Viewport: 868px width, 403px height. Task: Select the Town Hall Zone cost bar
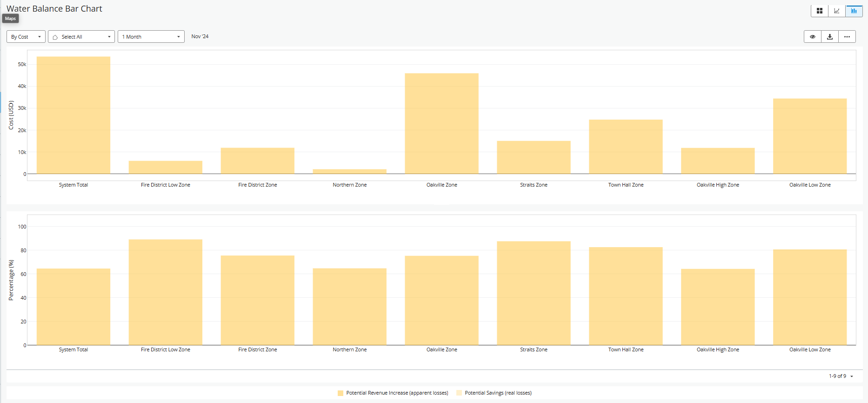[x=626, y=147]
